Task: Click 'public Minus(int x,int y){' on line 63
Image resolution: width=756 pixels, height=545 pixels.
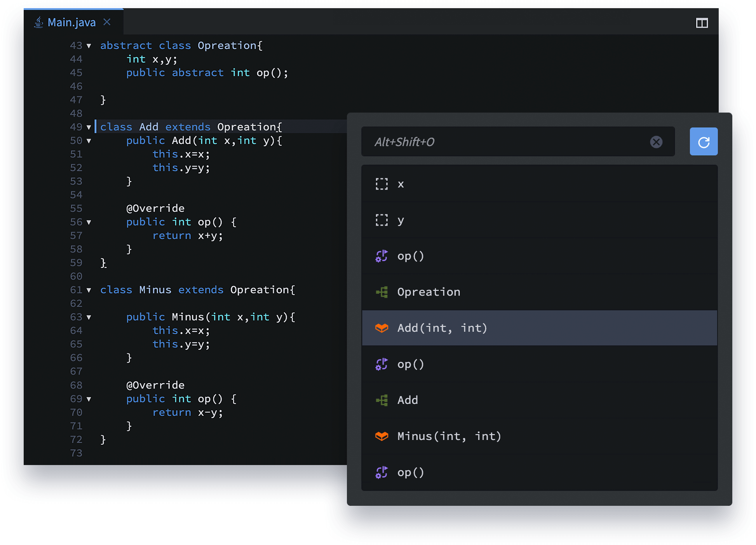Action: point(211,317)
